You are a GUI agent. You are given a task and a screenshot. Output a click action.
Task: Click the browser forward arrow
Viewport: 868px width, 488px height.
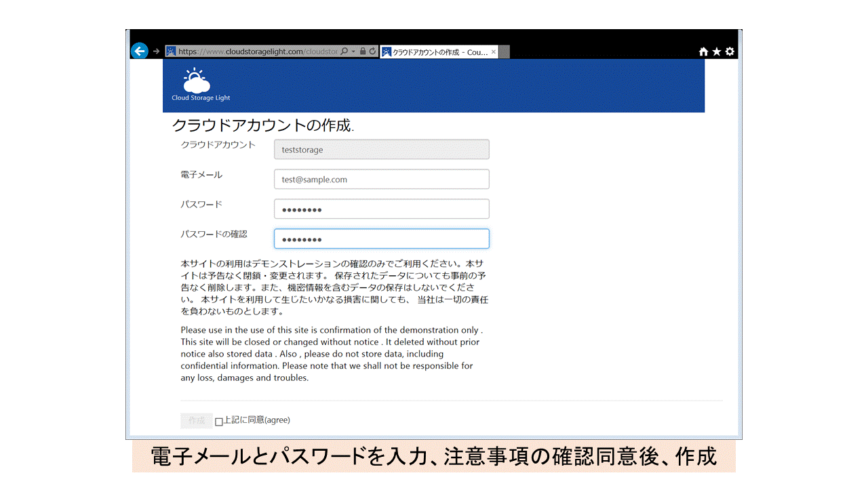click(157, 52)
